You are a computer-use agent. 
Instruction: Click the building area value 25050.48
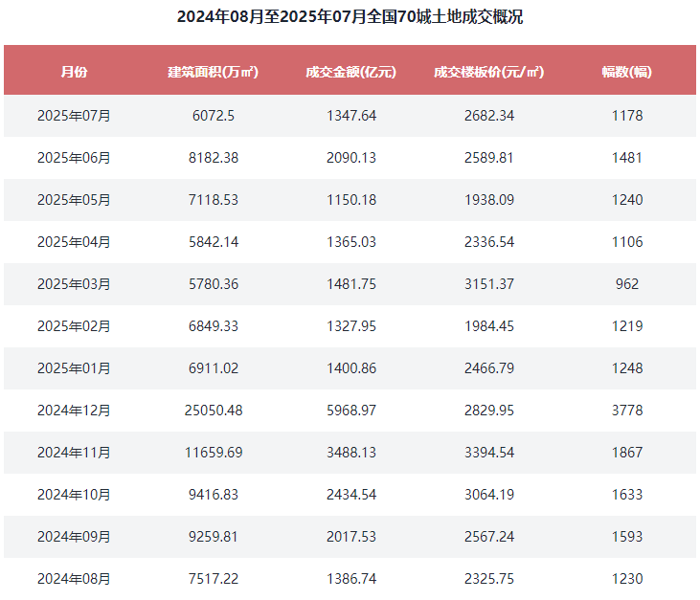click(x=214, y=410)
